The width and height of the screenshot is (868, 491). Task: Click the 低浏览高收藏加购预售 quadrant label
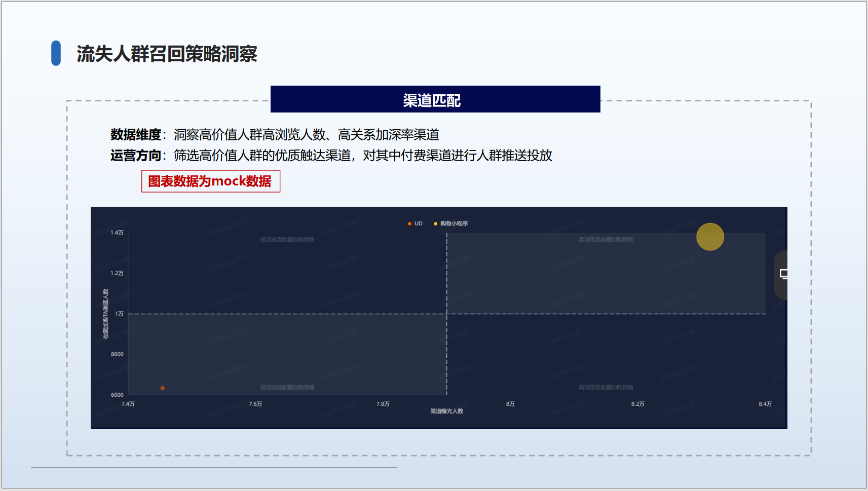(x=287, y=240)
